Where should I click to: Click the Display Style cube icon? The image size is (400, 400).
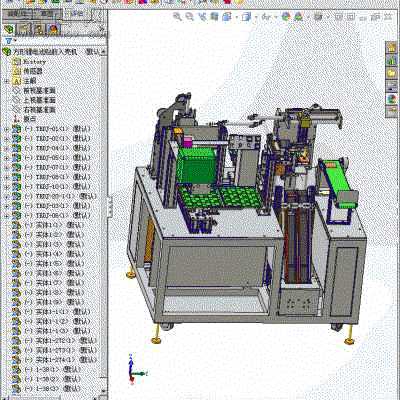click(247, 16)
